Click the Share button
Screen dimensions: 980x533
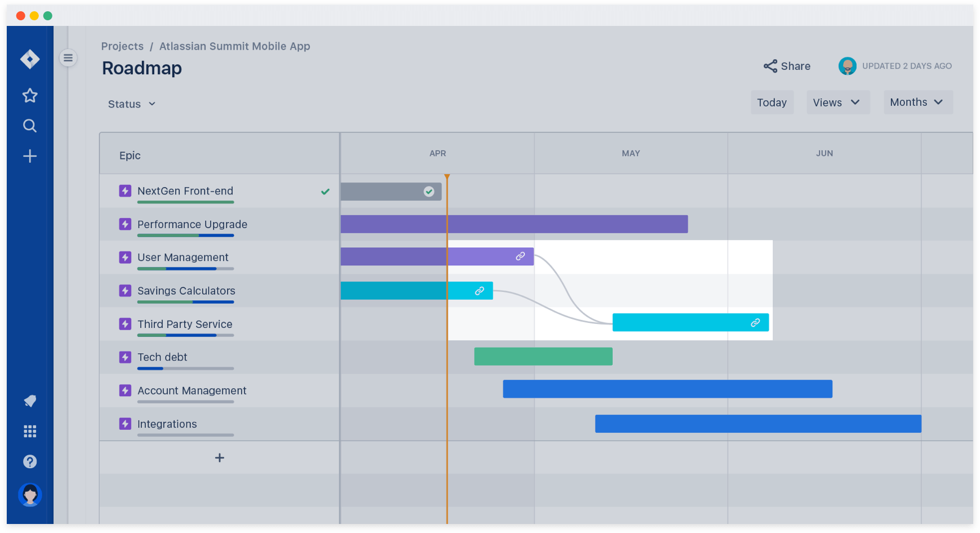[787, 66]
